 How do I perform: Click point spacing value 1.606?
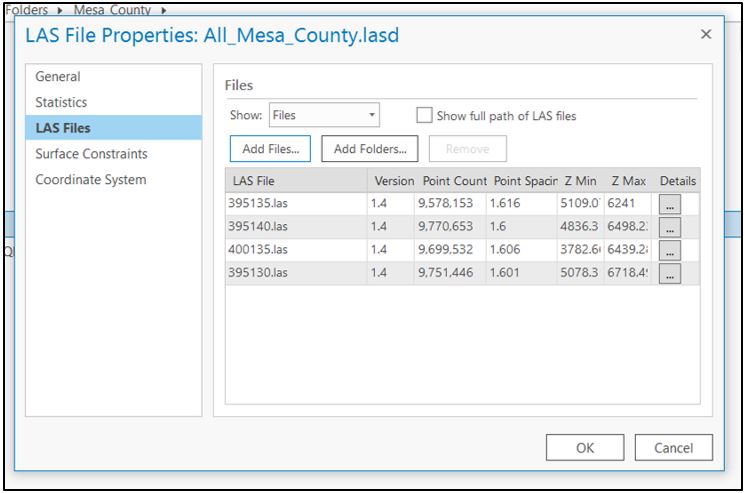[505, 250]
